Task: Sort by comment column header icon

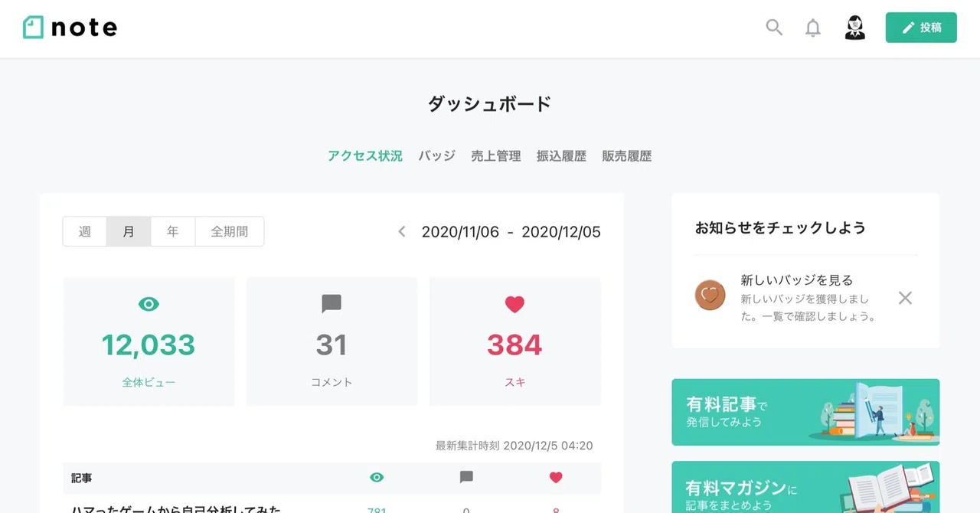Action: click(466, 477)
